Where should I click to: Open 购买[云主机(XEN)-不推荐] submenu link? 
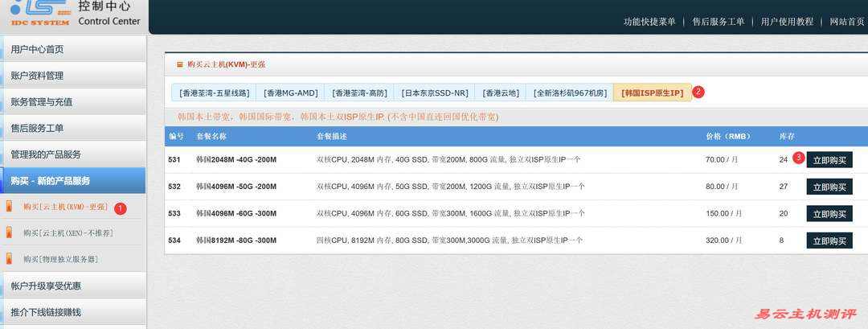[x=68, y=233]
